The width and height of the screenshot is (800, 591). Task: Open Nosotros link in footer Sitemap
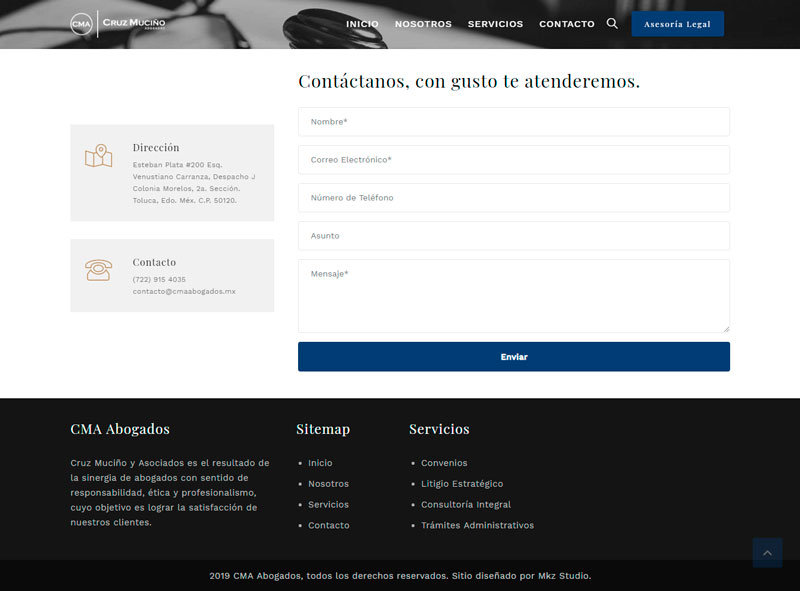(328, 484)
